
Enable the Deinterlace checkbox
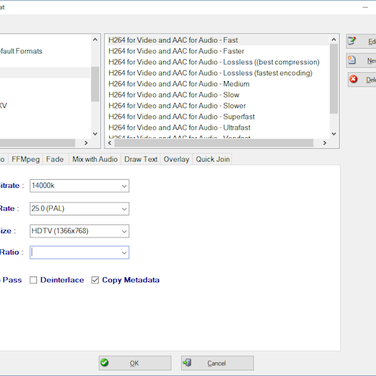pos(33,280)
